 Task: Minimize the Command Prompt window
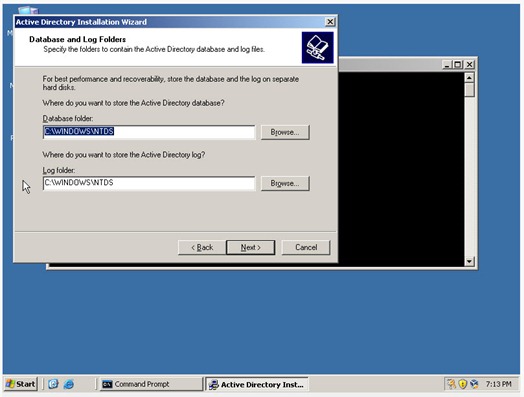[447, 64]
